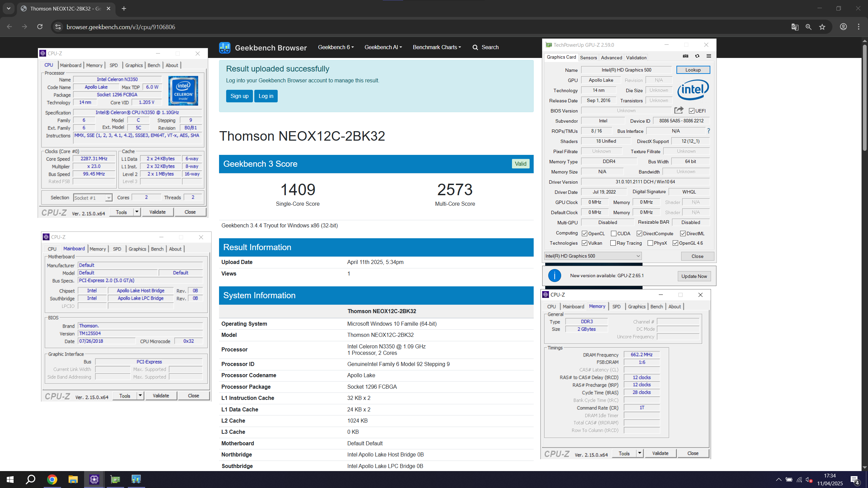Viewport: 868px width, 488px height.
Task: Click Update Now in GPU-Z notice
Action: [694, 276]
